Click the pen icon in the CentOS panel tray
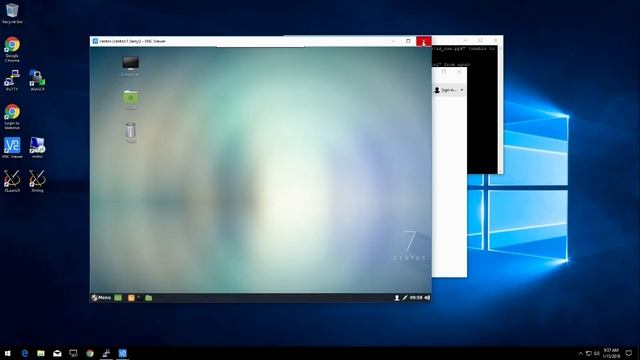This screenshot has height=360, width=640. tap(404, 298)
